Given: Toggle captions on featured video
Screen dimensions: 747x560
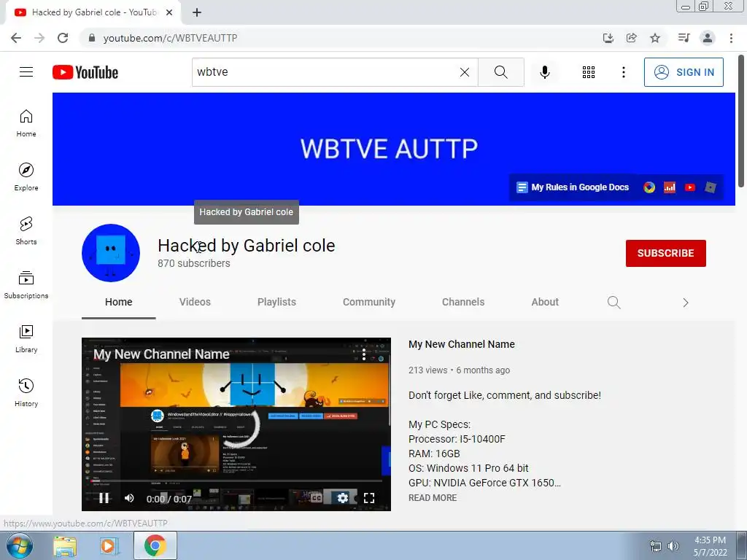Looking at the screenshot, I should coord(317,498).
